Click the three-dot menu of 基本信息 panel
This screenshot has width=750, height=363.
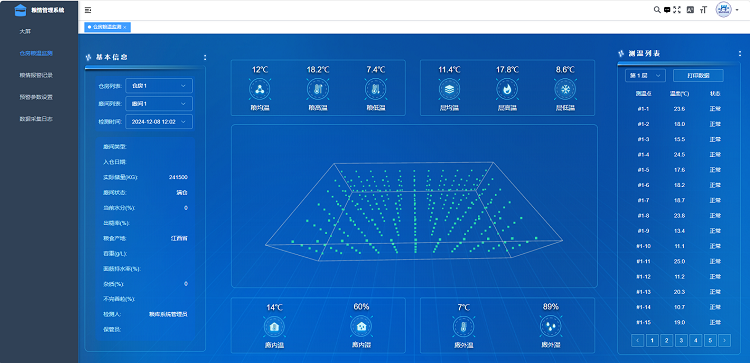pyautogui.click(x=205, y=57)
